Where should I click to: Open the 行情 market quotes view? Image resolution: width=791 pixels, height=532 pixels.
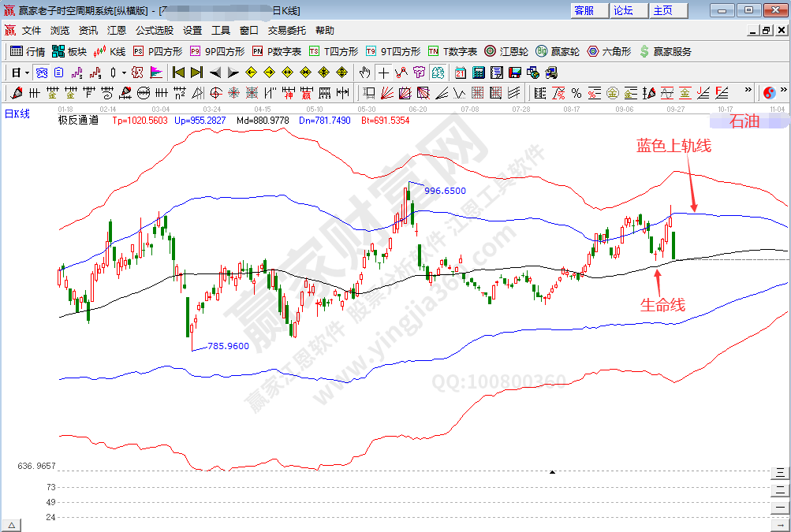tap(28, 51)
